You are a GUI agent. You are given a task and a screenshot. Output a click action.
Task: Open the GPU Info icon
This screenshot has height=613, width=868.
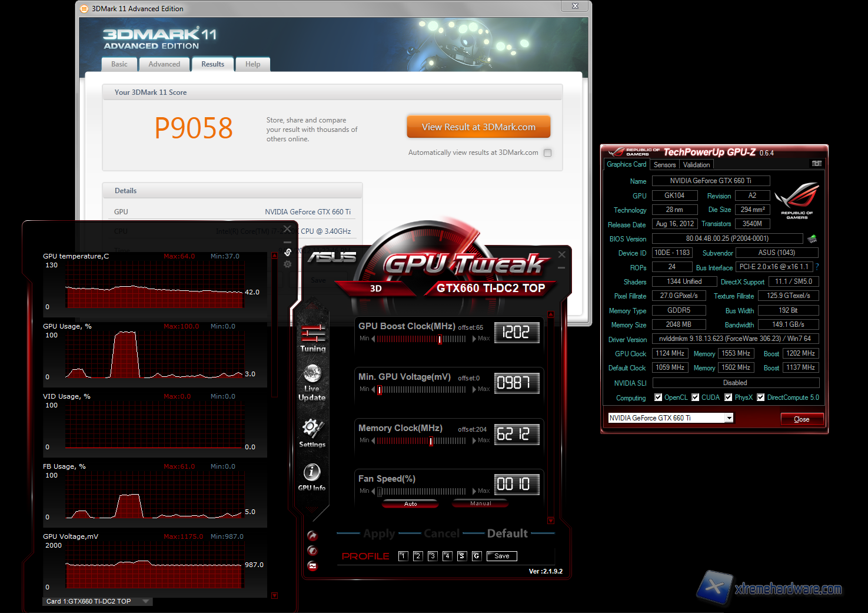(311, 472)
